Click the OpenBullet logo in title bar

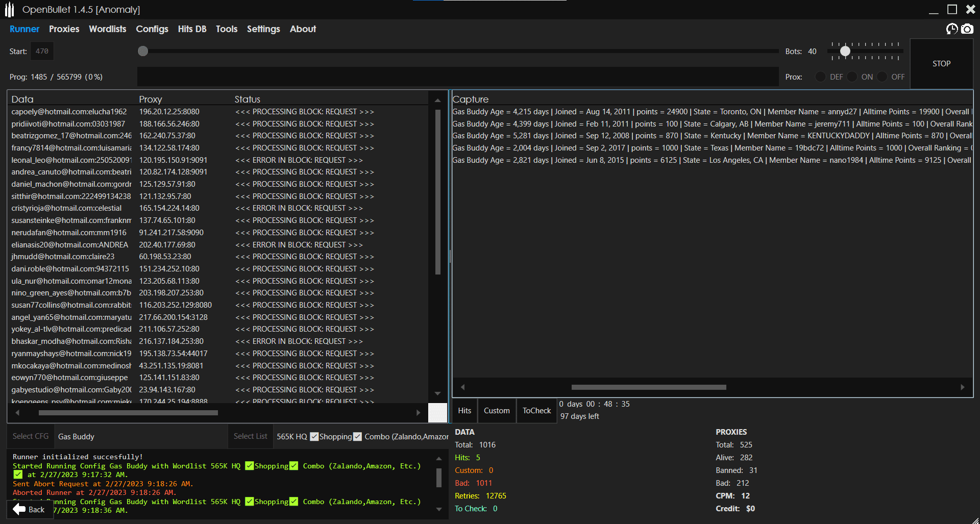click(x=10, y=10)
